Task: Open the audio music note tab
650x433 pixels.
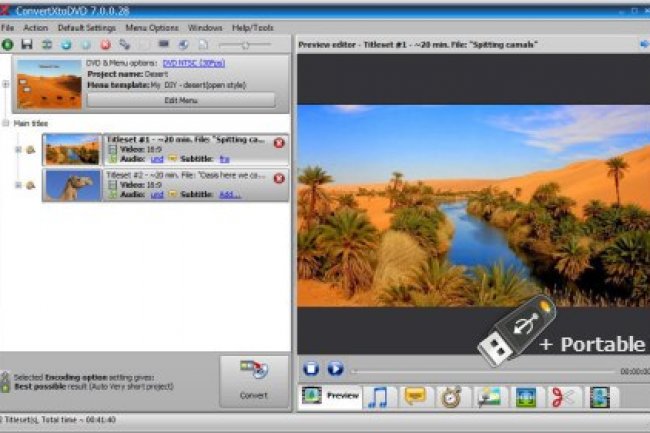Action: pos(377,397)
